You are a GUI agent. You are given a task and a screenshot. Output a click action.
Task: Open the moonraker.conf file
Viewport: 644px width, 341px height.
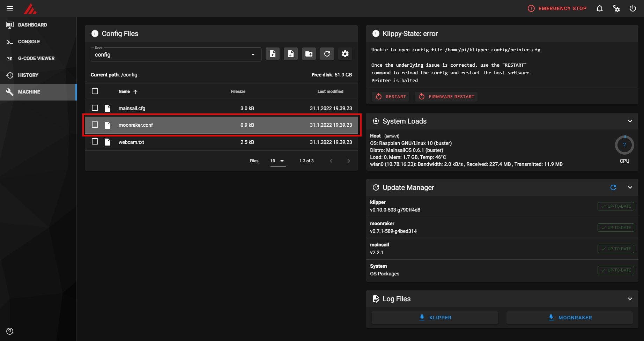point(136,125)
